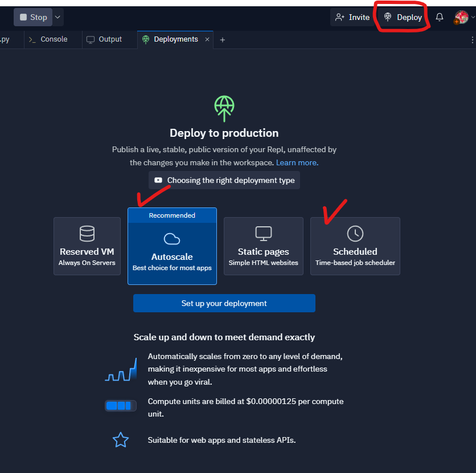Add a new tab with plus icon

point(222,40)
